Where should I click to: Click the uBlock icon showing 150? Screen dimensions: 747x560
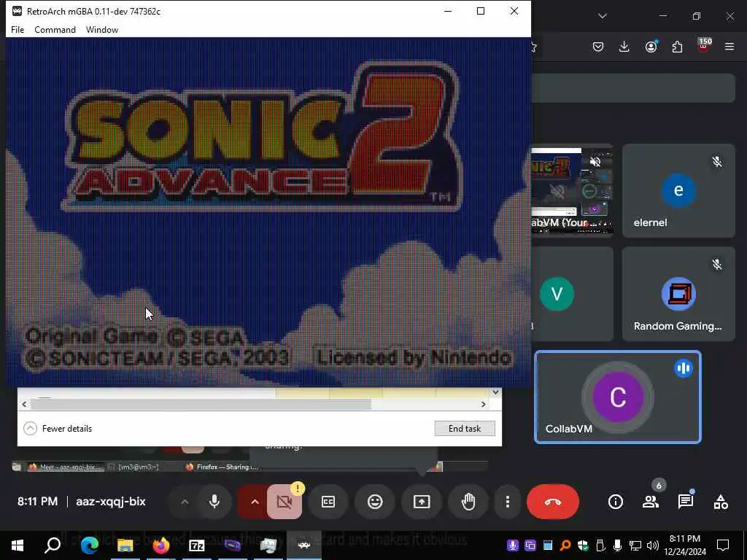point(704,46)
